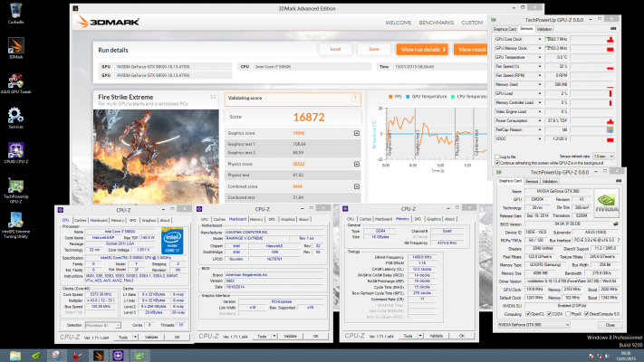Click the Save button in Run details
This screenshot has width=644, height=362.
374,49
